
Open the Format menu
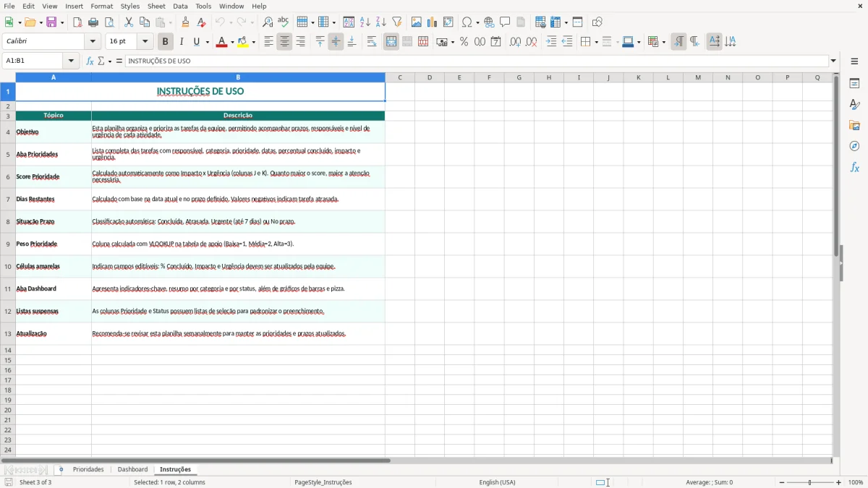pyautogui.click(x=102, y=6)
